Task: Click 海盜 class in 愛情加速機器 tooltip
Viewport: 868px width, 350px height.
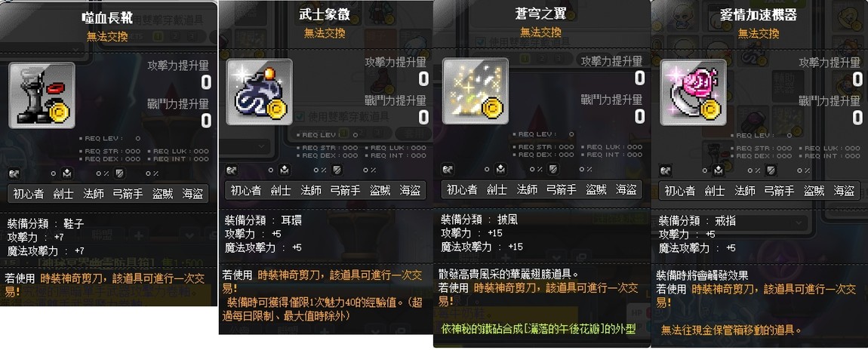Action: point(844,191)
